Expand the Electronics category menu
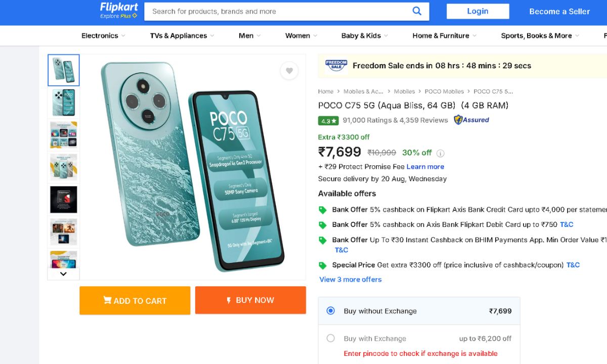Image resolution: width=607 pixels, height=364 pixels. coord(103,35)
